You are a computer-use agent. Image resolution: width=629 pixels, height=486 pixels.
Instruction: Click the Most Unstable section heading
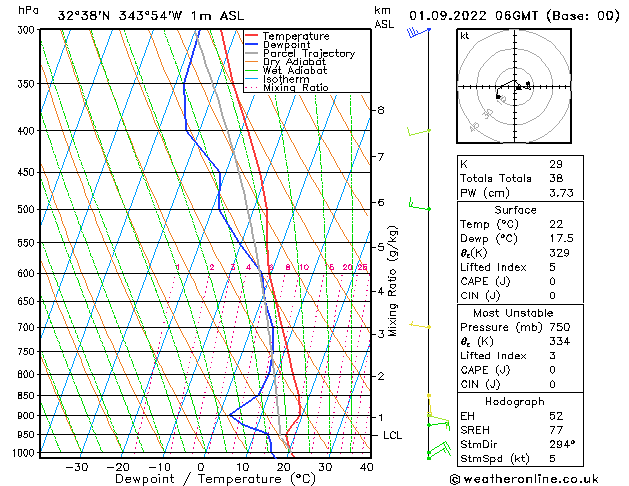point(513,313)
